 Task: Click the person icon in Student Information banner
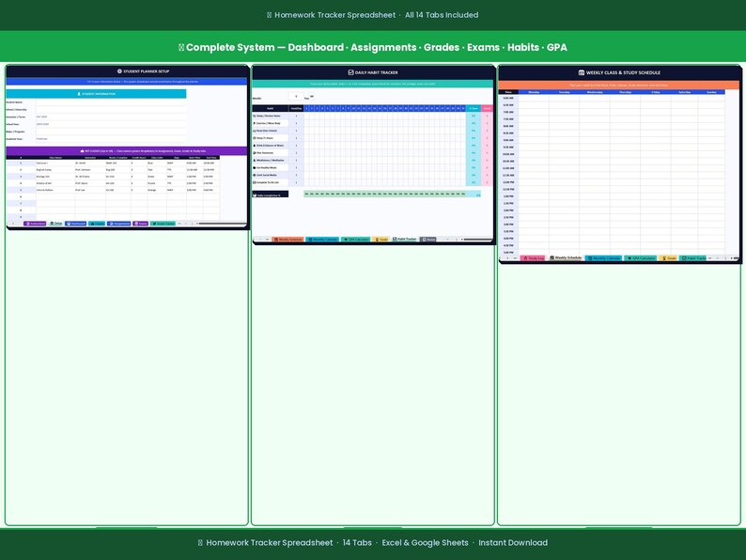coord(79,94)
